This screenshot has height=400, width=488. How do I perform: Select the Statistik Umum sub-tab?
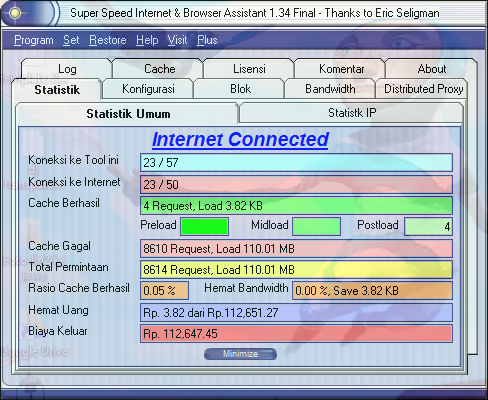tap(128, 114)
